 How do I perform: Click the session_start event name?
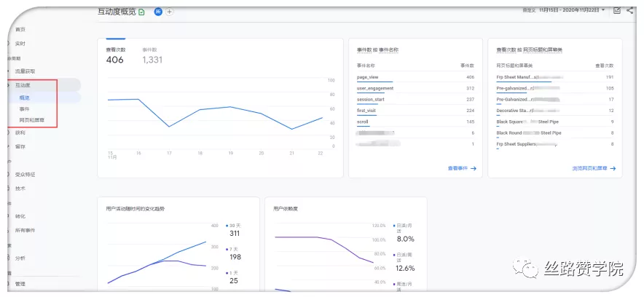(371, 99)
